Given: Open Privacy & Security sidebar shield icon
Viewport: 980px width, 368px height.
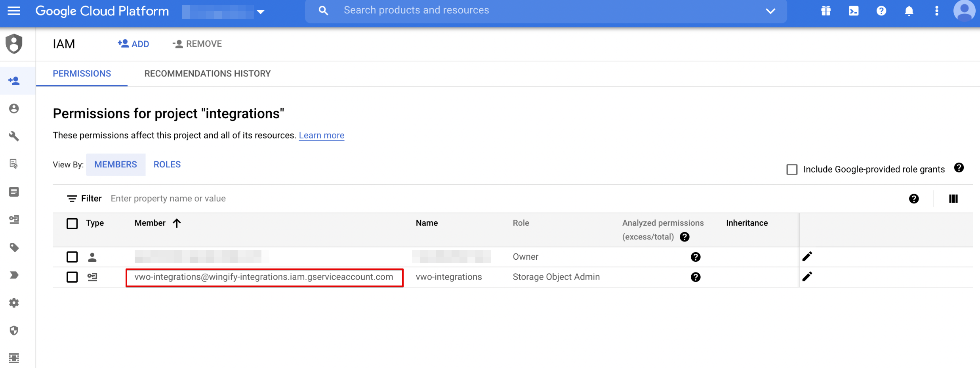Looking at the screenshot, I should (x=14, y=330).
